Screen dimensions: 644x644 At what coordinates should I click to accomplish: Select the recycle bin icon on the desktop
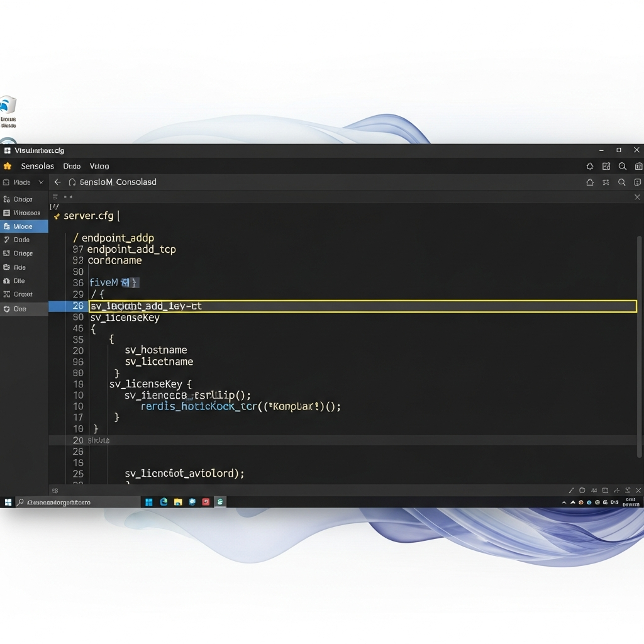pos(8,112)
